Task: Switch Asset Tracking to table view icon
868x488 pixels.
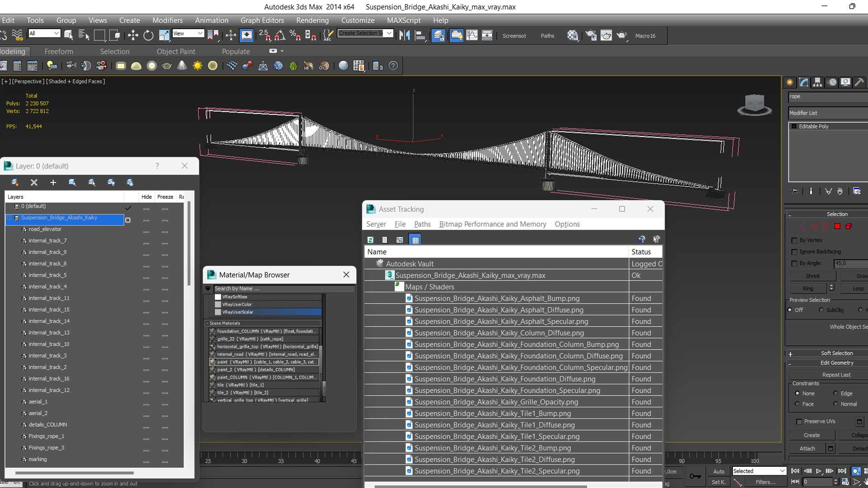Action: [415, 240]
